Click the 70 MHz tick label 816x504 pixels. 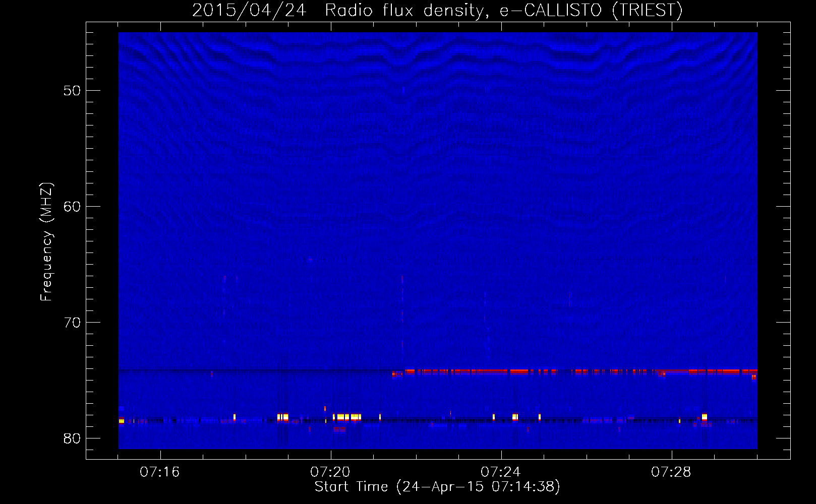coord(72,323)
